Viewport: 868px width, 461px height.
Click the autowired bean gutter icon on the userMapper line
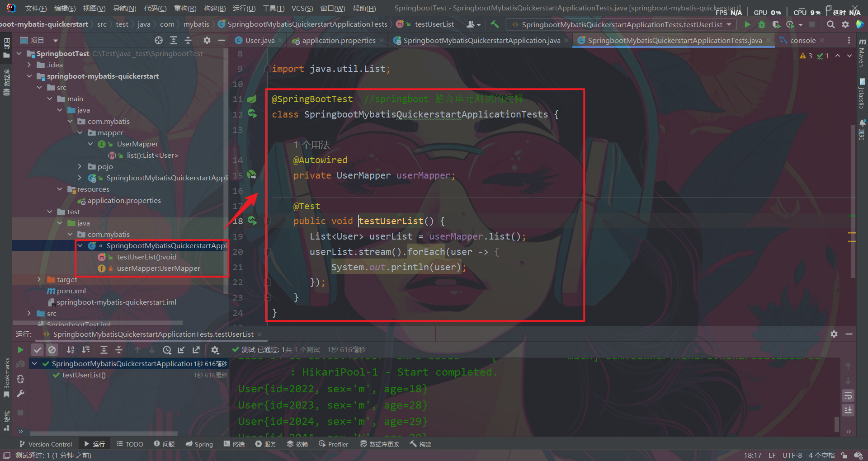point(252,175)
